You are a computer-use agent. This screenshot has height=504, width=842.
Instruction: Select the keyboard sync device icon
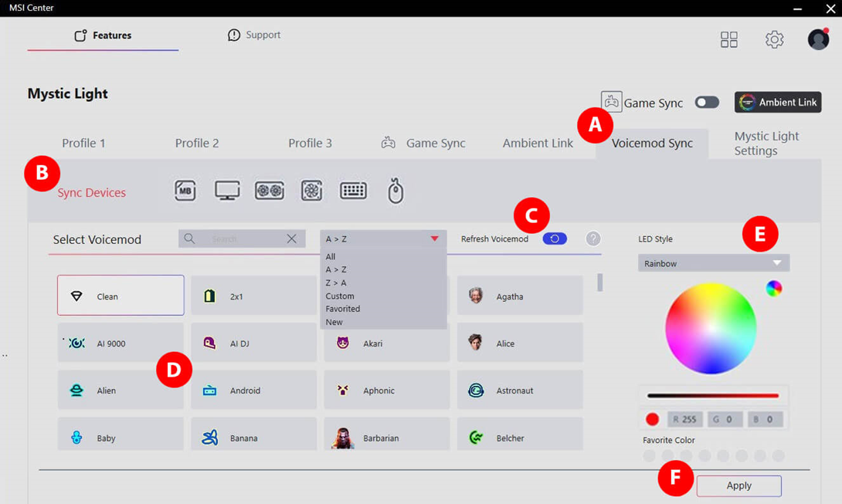coord(353,191)
